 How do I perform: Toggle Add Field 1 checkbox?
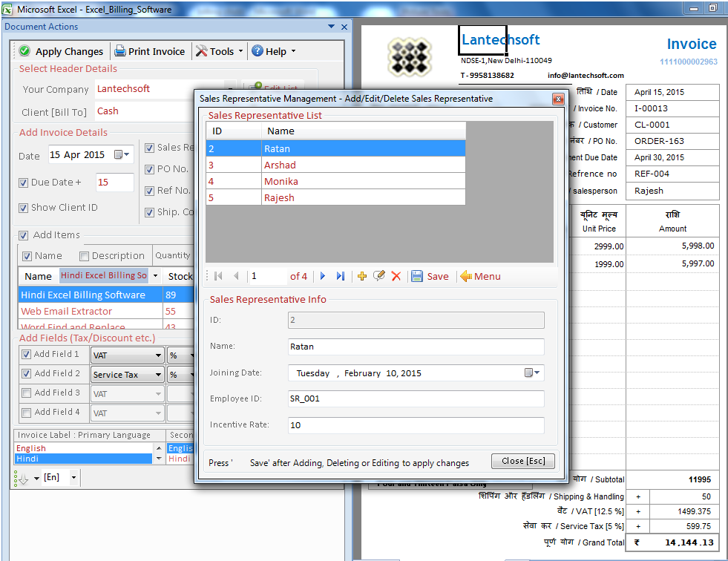pyautogui.click(x=27, y=355)
